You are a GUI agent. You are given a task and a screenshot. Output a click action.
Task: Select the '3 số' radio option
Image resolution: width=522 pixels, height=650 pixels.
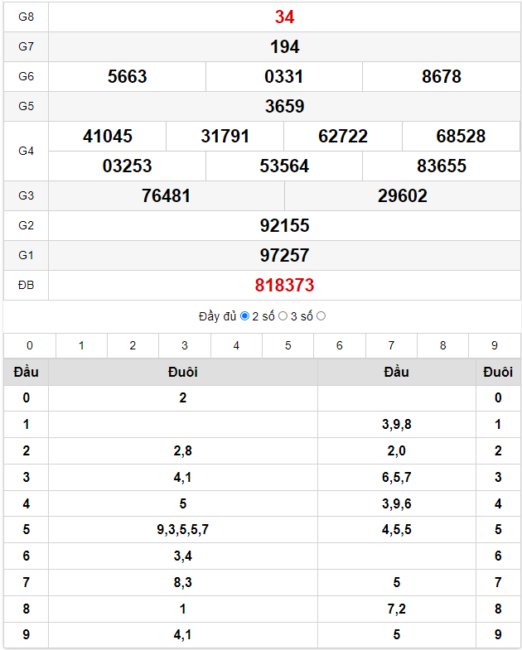(x=321, y=316)
